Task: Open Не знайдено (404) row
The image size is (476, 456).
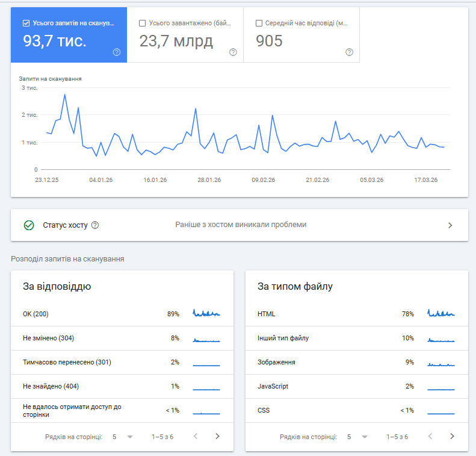Action: (x=122, y=387)
